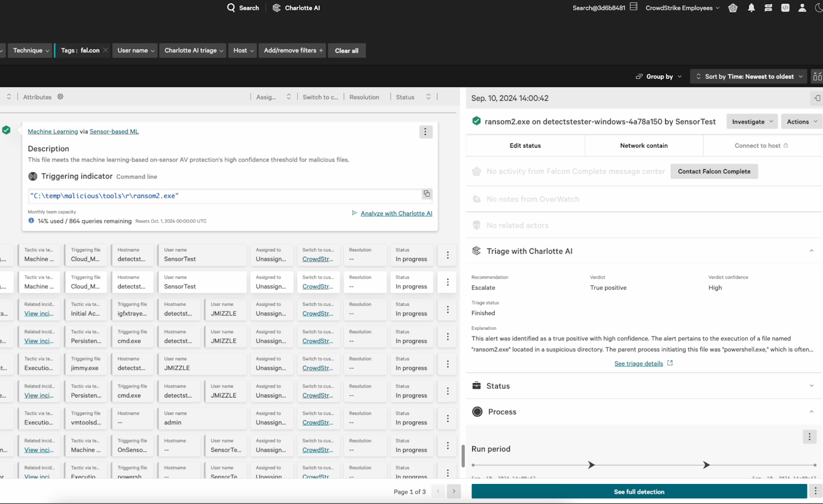Open the detection card three-dot menu

pos(425,132)
